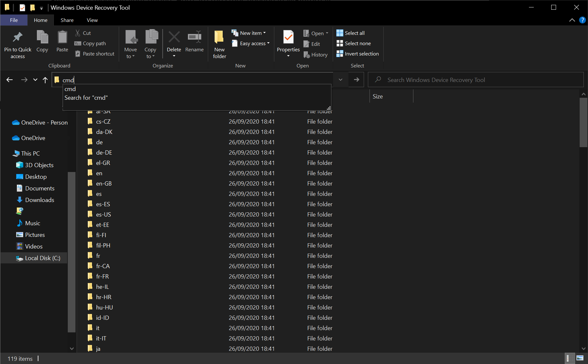Open the New item dropdown
The height and width of the screenshot is (364, 588).
249,33
